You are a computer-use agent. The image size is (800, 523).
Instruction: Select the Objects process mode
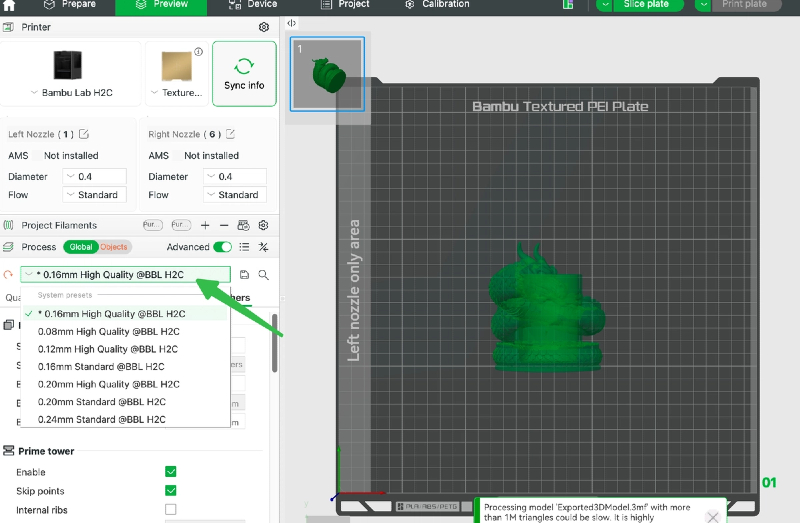[114, 247]
